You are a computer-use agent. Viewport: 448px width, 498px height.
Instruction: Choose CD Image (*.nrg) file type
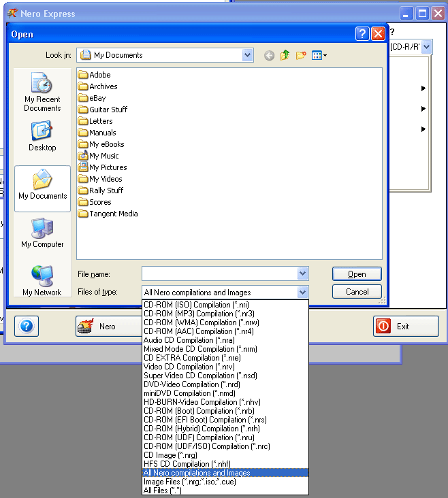click(225, 455)
